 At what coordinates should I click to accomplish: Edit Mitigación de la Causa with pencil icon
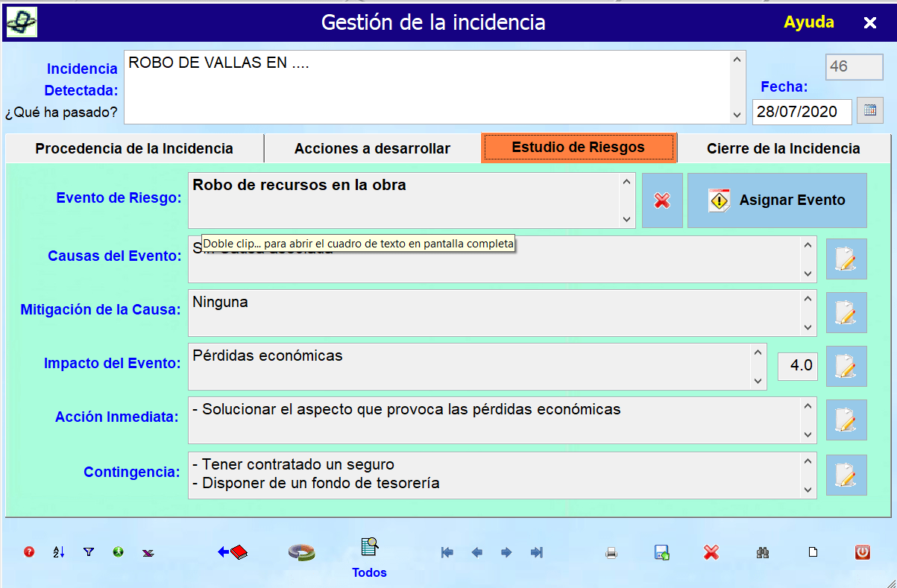point(846,312)
